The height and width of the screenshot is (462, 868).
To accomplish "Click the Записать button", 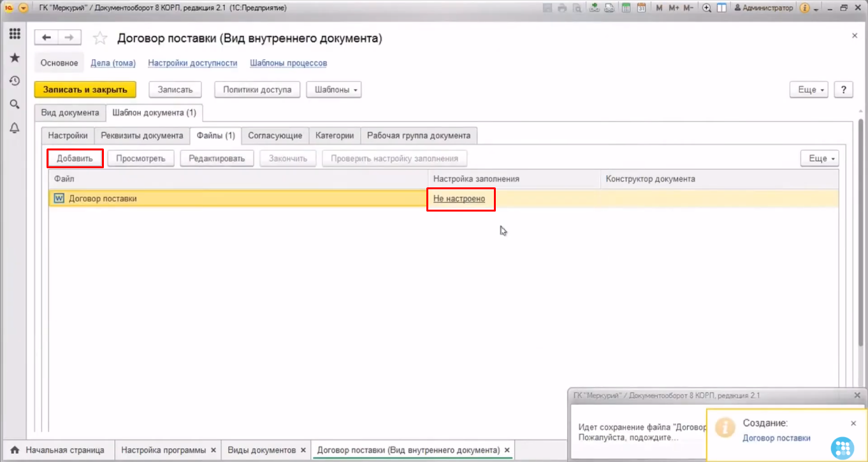I will click(x=175, y=90).
